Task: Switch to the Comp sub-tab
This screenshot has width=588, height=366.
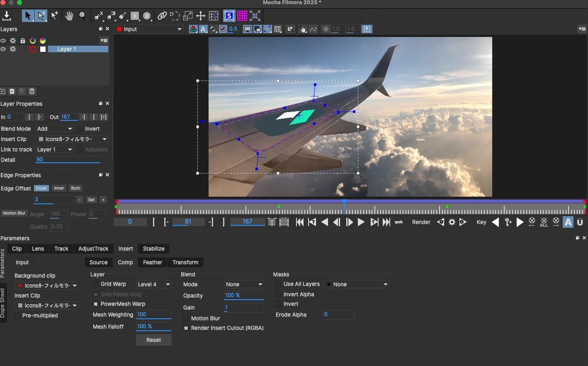Action: pyautogui.click(x=125, y=262)
